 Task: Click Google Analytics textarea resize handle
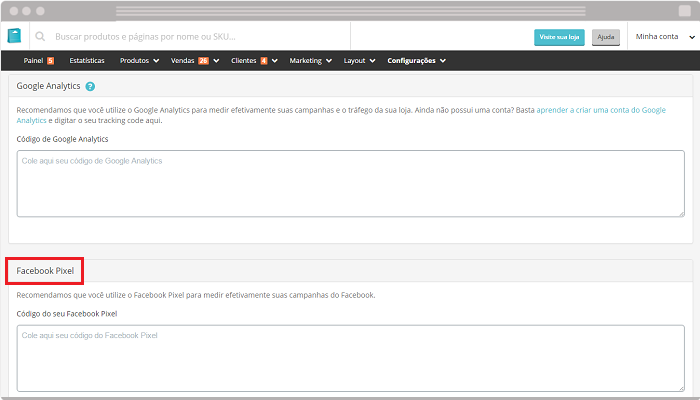[x=682, y=214]
